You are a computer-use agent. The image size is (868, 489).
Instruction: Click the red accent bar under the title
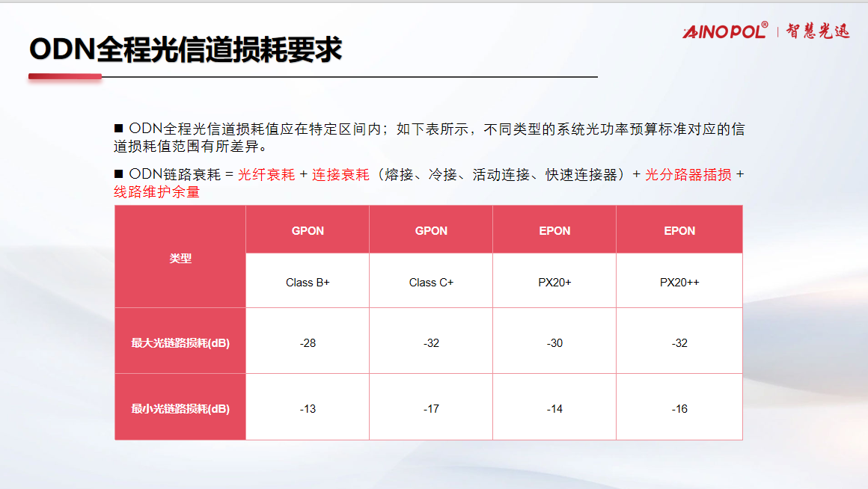pos(64,76)
